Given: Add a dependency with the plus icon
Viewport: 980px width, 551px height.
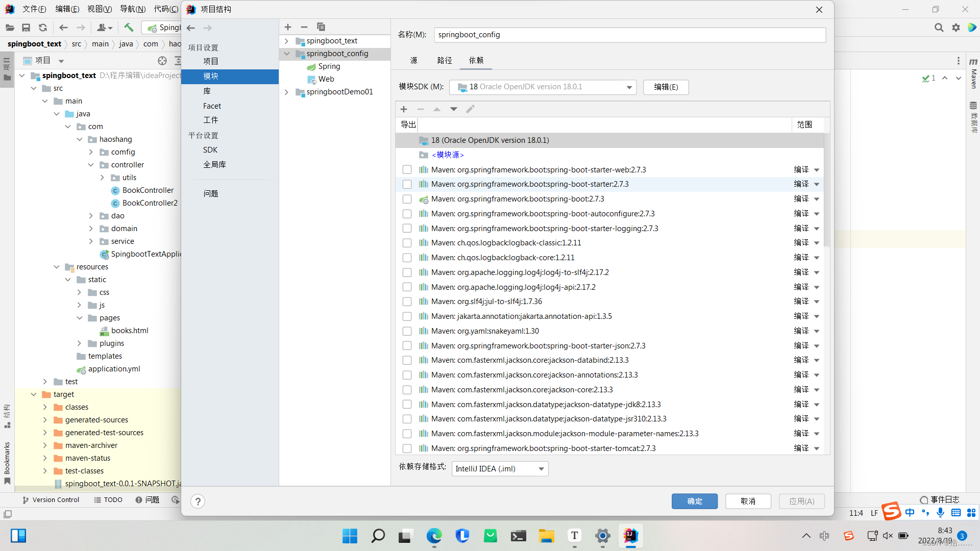Looking at the screenshot, I should 404,109.
